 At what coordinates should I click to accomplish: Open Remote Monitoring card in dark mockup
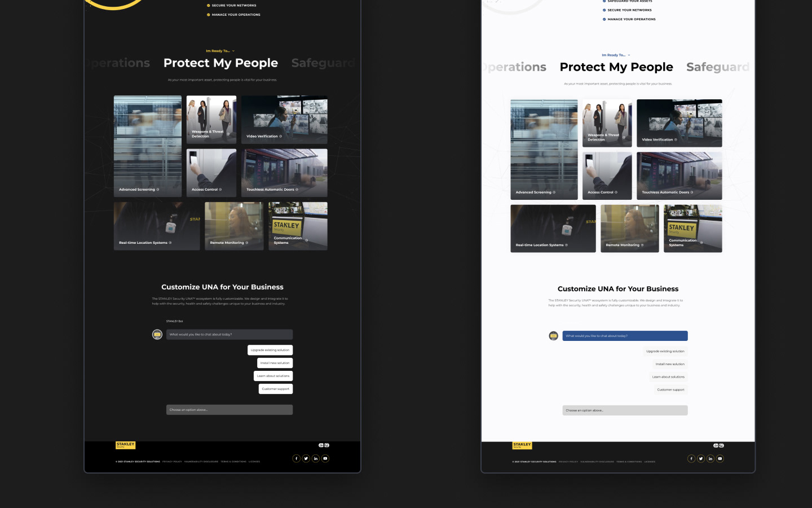click(x=234, y=226)
